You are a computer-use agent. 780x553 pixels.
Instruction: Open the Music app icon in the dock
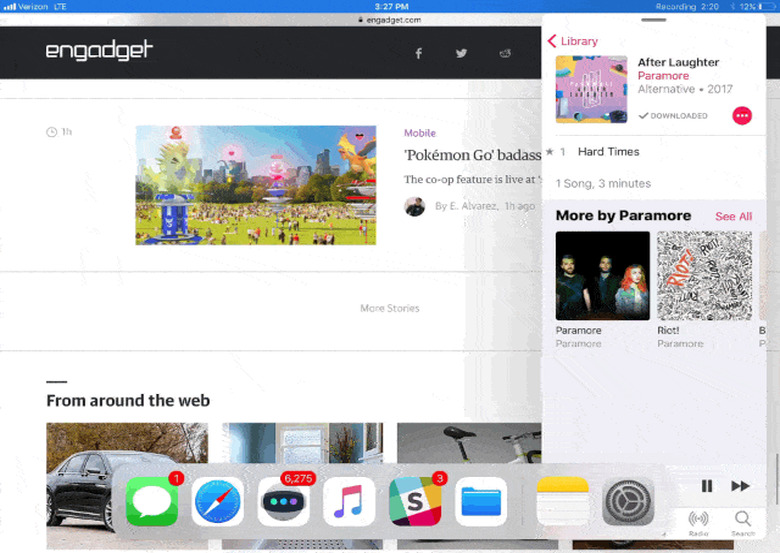(349, 501)
